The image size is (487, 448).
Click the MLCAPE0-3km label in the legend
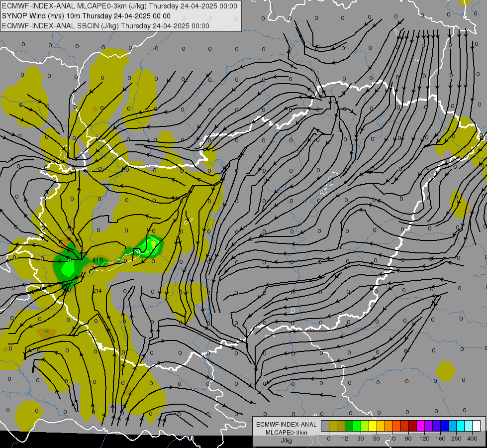pos(286,433)
